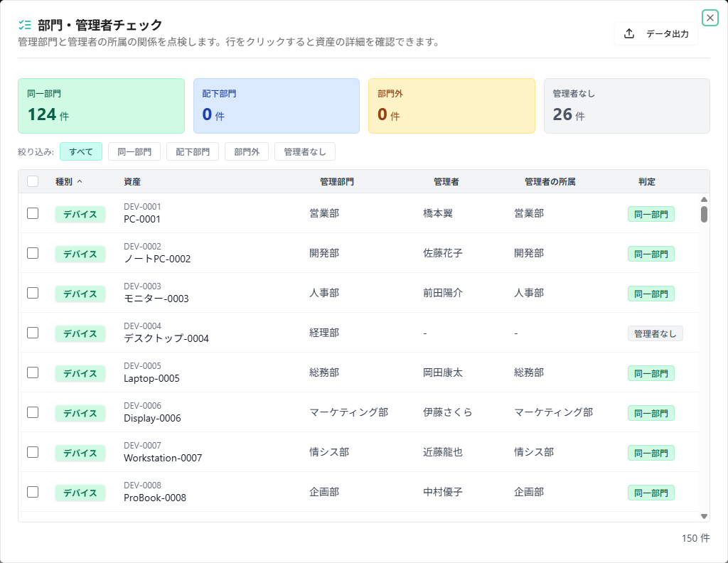Check the row for ProBook-0008
Viewport: 728px width, 563px height.
click(x=33, y=492)
